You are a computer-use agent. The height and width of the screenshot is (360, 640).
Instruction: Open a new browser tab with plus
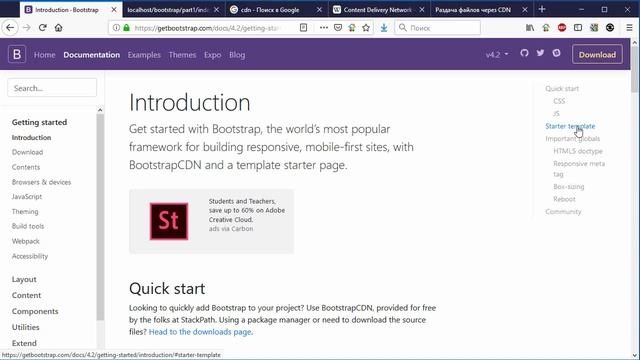(542, 9)
